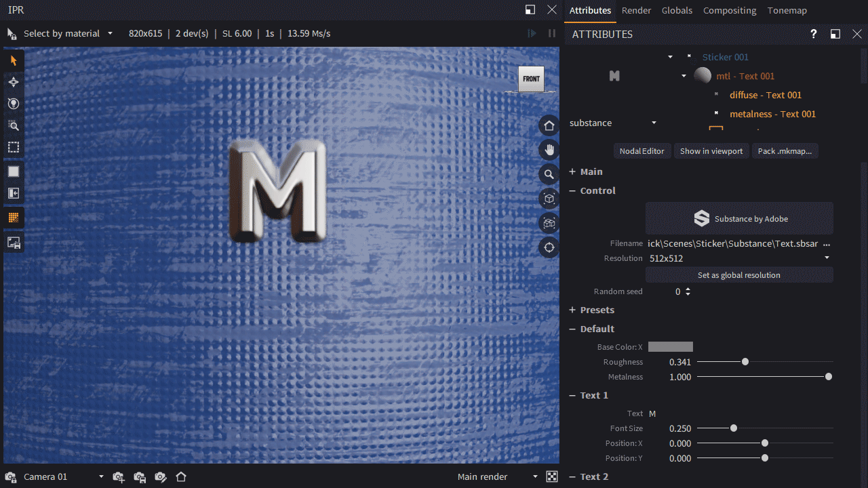Switch to the Tonemap tab
The image size is (868, 488).
click(x=787, y=10)
